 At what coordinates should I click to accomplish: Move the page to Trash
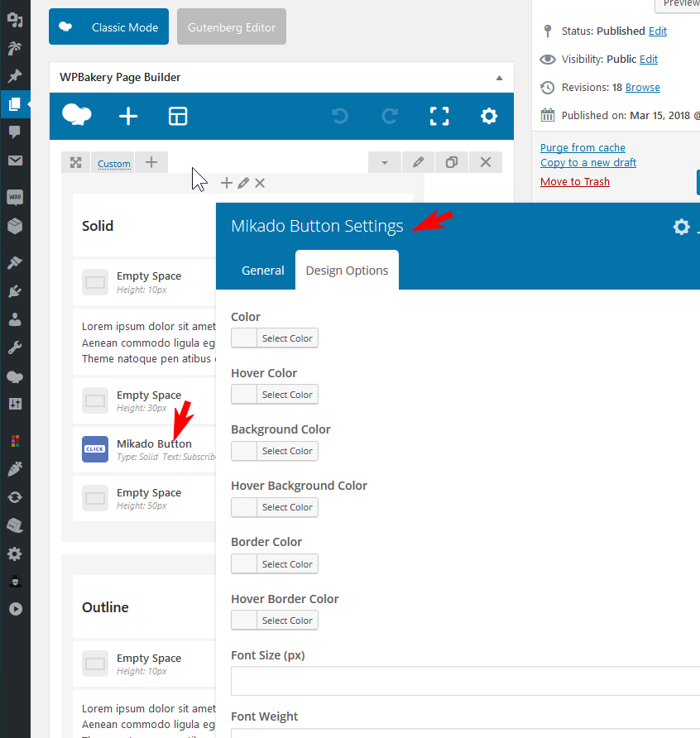coord(575,182)
